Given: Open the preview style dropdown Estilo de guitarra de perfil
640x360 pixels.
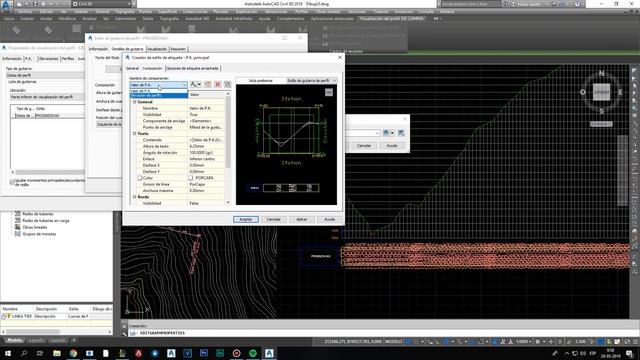Looking at the screenshot, I should click(x=311, y=80).
